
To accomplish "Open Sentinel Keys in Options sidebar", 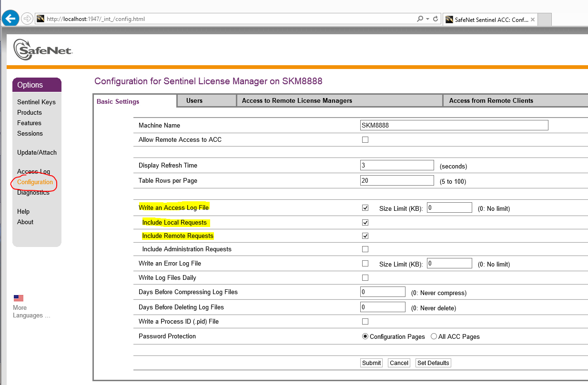I will coord(36,102).
